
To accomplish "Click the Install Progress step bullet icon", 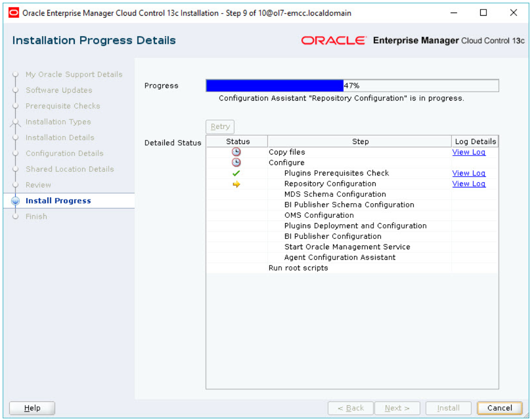I will 15,201.
